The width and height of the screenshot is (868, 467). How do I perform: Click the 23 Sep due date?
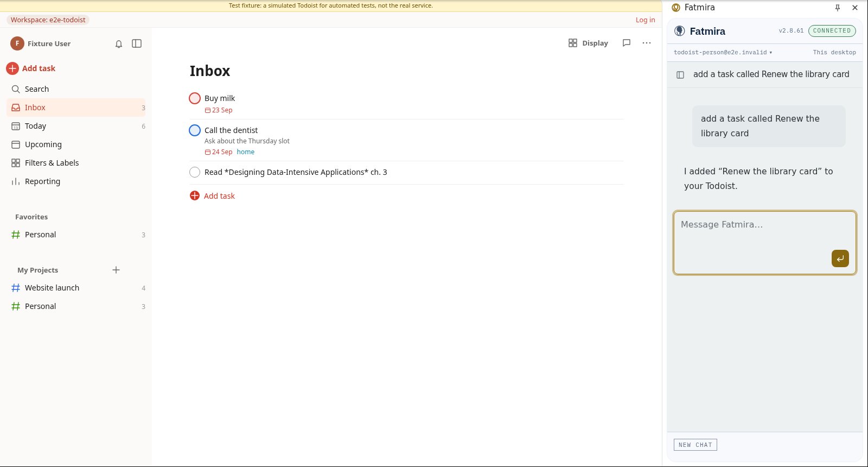pyautogui.click(x=219, y=110)
